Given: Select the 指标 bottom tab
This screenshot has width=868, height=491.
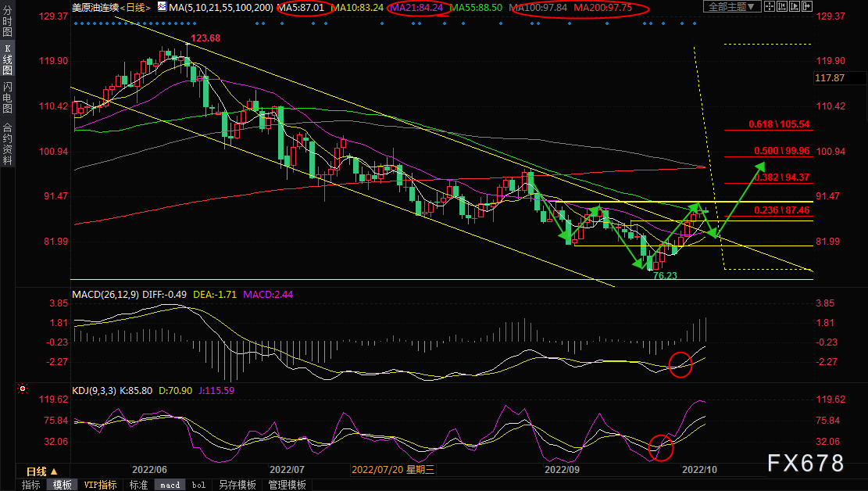Looking at the screenshot, I should 31,485.
